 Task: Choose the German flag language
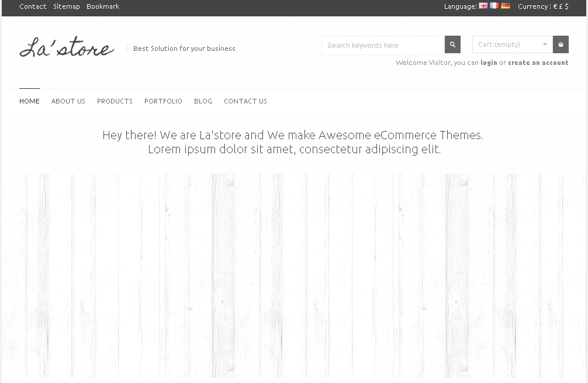(506, 6)
